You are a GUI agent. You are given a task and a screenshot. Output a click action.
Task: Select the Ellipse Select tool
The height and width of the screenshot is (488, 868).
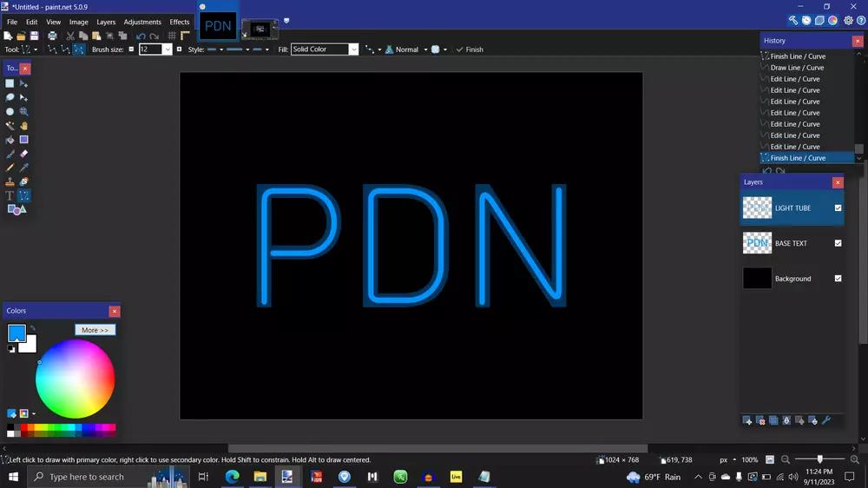(x=10, y=111)
